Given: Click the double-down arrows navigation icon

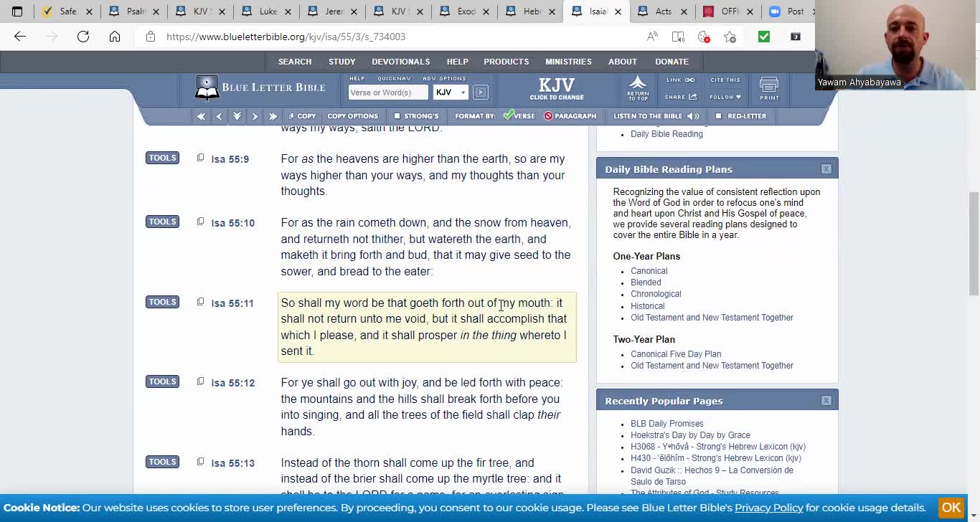Looking at the screenshot, I should click(x=237, y=116).
